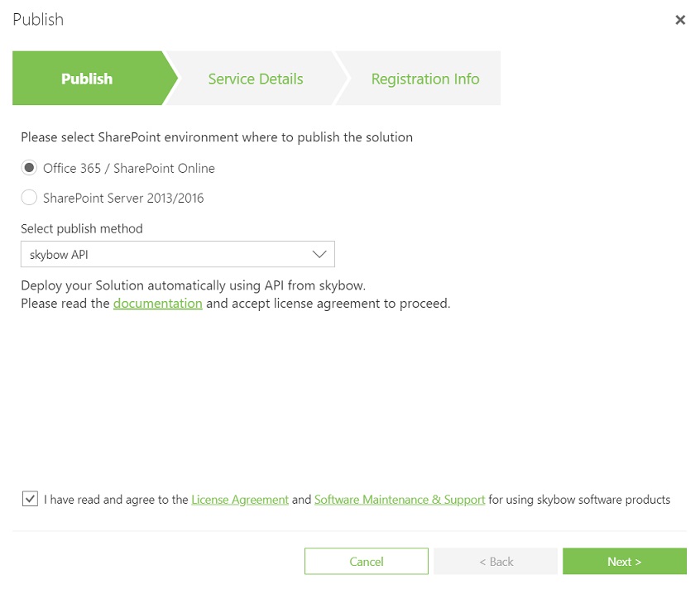
Task: Select SharePoint Server 2013/2016 environment
Action: coord(29,197)
